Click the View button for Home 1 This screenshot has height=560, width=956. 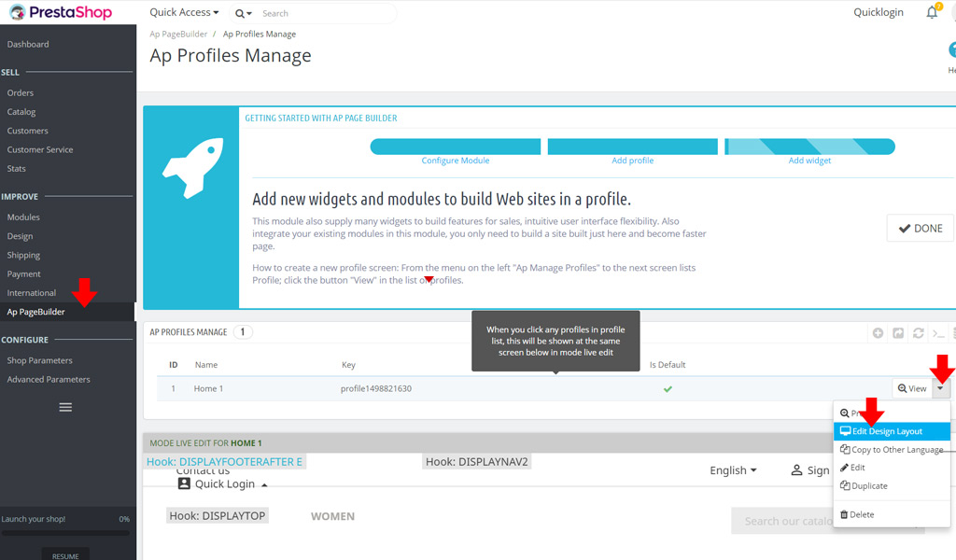pyautogui.click(x=912, y=388)
